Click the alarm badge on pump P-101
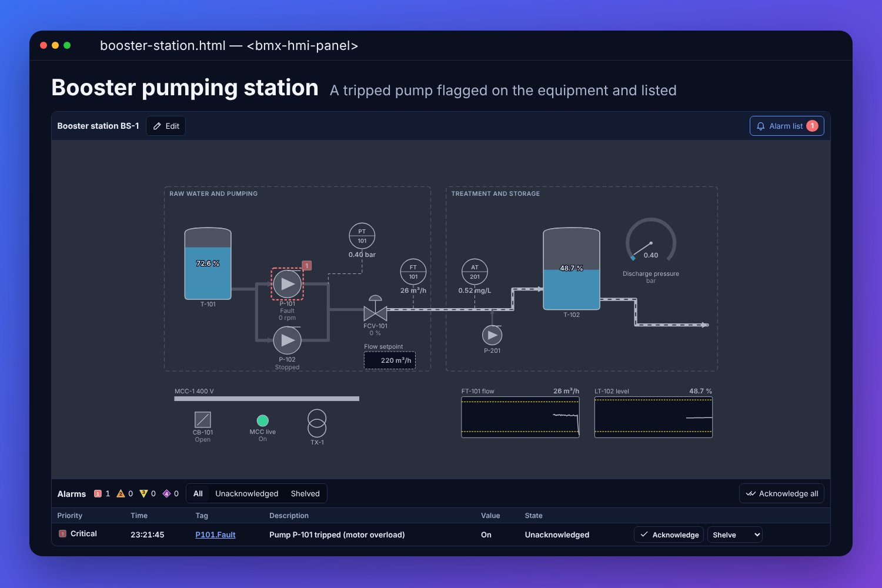Viewport: 882px width, 588px height. [x=307, y=266]
